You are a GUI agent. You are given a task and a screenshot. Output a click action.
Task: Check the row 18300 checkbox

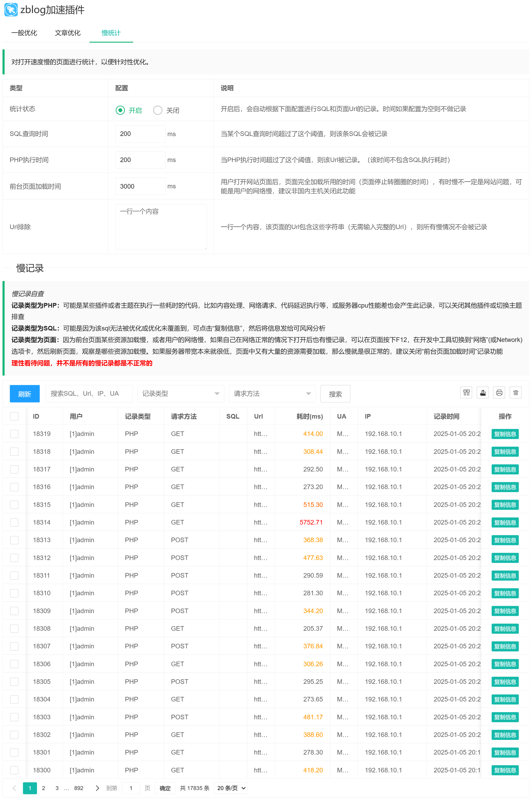click(14, 770)
